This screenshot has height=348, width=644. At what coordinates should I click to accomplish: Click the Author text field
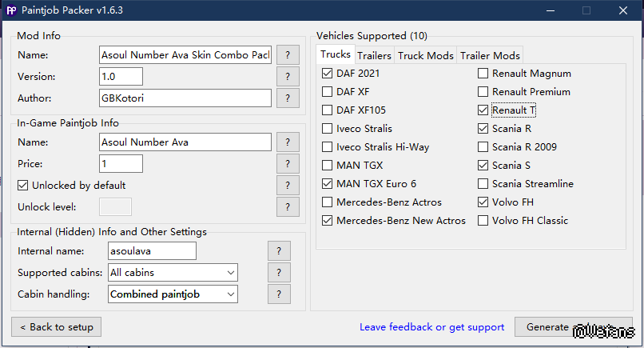point(185,98)
